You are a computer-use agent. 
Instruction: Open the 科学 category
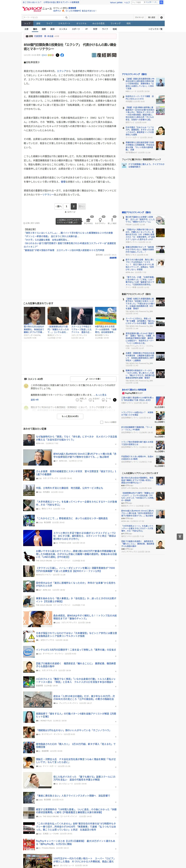[95, 29]
